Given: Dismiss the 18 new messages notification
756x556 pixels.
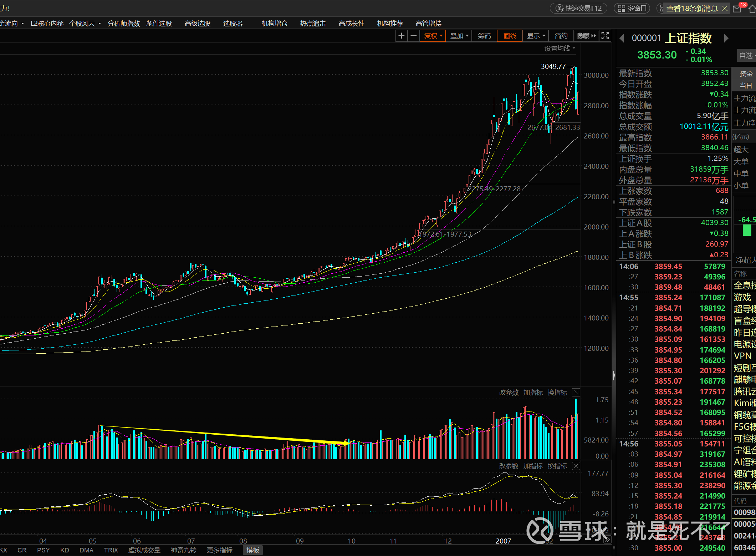Looking at the screenshot, I should [725, 9].
